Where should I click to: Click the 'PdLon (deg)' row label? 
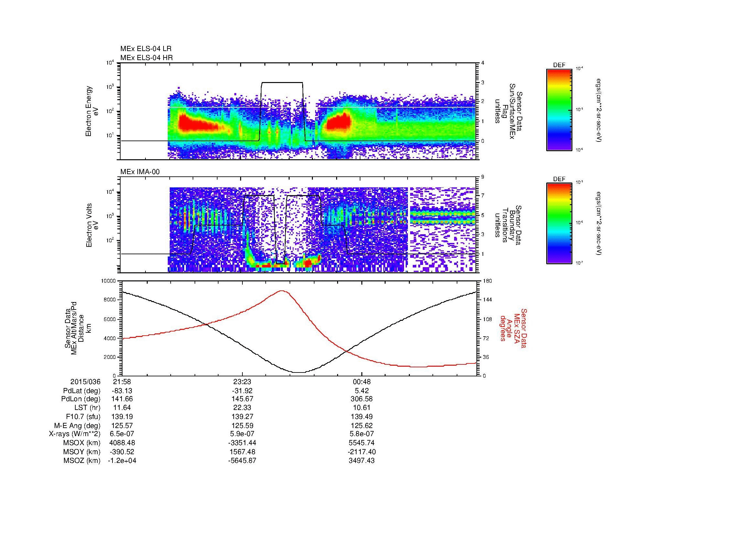pyautogui.click(x=81, y=399)
